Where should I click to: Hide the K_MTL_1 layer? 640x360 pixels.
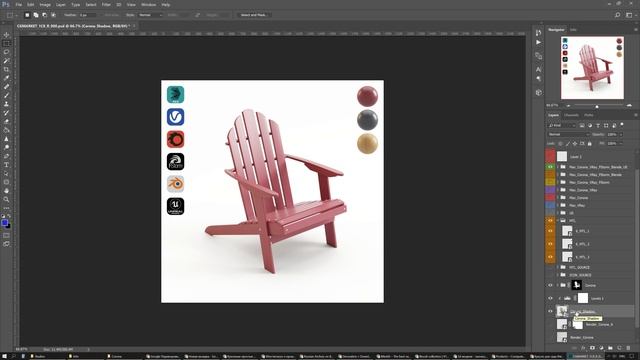pos(550,231)
